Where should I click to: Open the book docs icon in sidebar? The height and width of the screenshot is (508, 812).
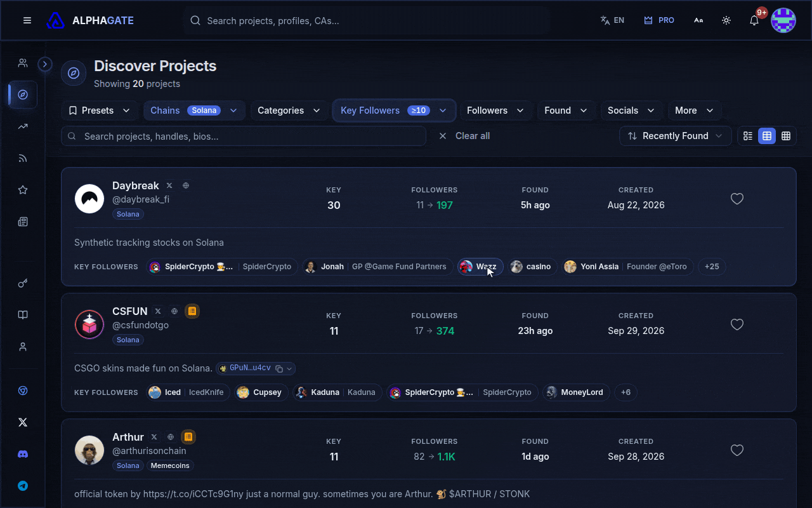pyautogui.click(x=23, y=315)
